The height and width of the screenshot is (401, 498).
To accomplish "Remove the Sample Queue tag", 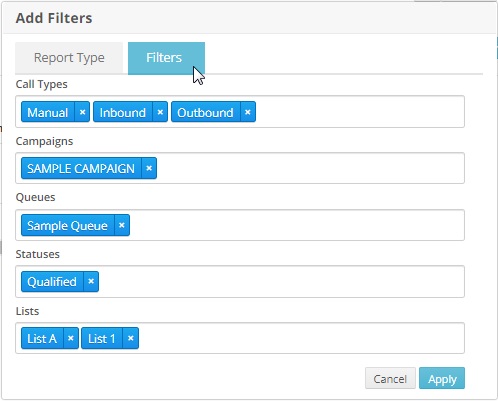I will [122, 225].
